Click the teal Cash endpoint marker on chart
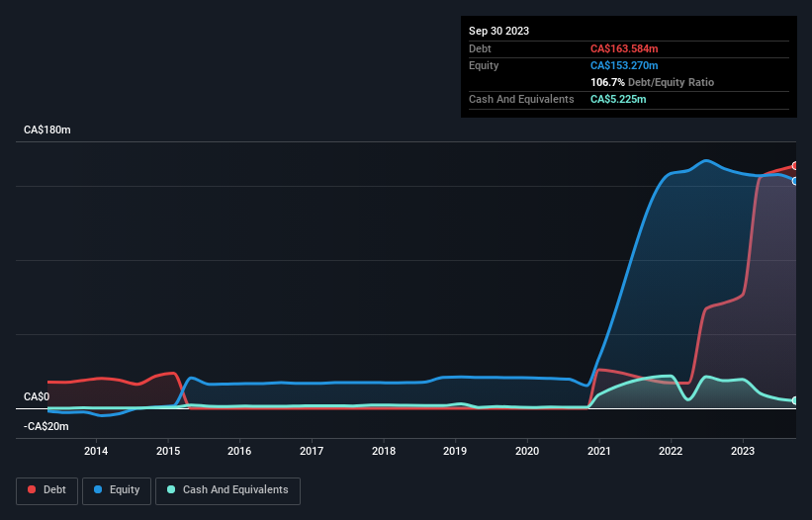Viewport: 812px width, 520px height. click(x=795, y=400)
